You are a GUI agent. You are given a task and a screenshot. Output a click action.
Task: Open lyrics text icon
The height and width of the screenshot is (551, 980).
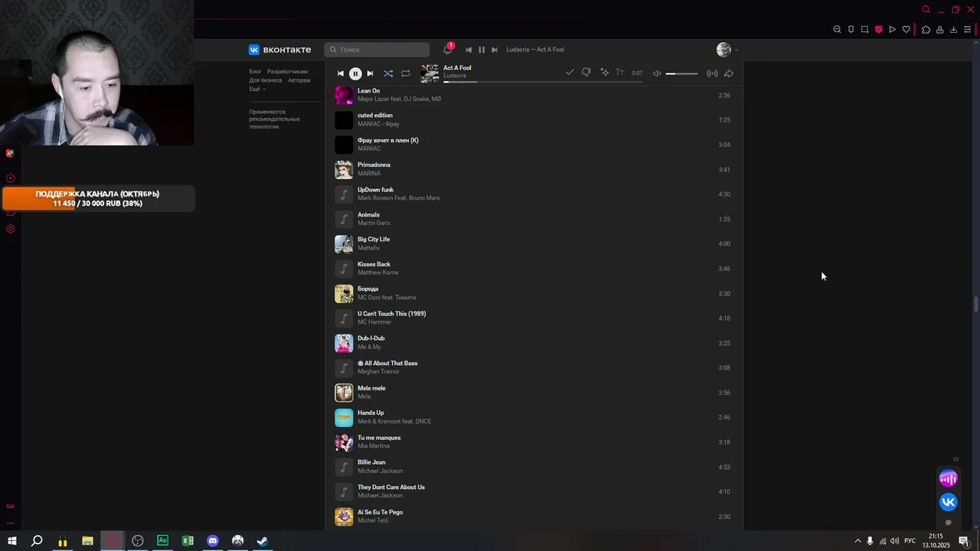click(x=619, y=72)
